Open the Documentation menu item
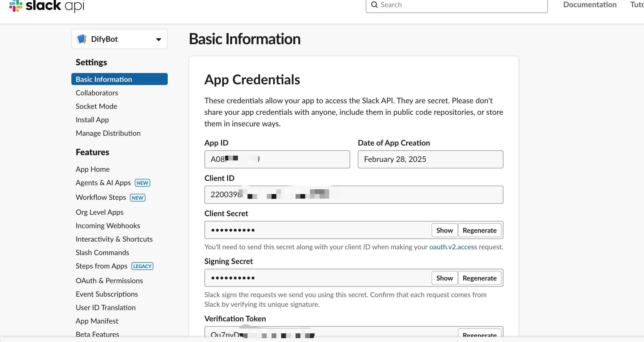Screen dimensions: 644x342 [589, 5]
